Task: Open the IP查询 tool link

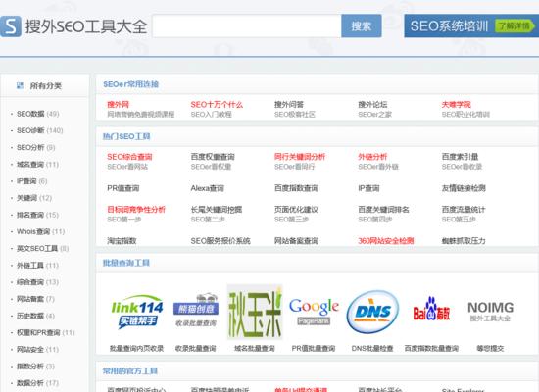Action: (368, 188)
